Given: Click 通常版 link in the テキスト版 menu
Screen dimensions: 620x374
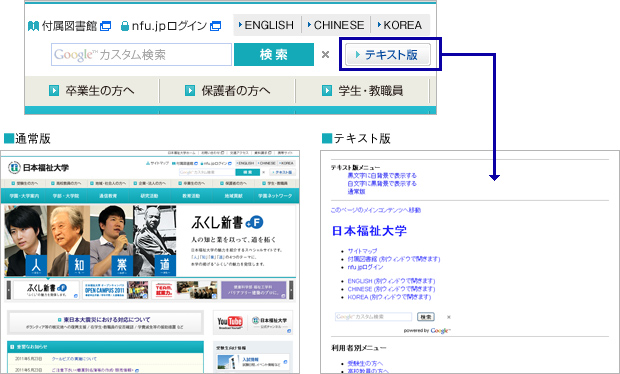Looking at the screenshot, I should pyautogui.click(x=356, y=191).
